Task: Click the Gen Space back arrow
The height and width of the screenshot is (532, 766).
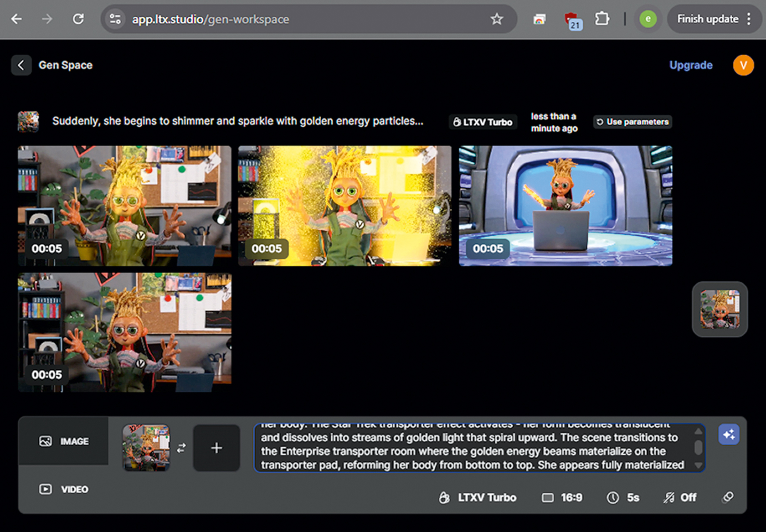Action: [21, 65]
